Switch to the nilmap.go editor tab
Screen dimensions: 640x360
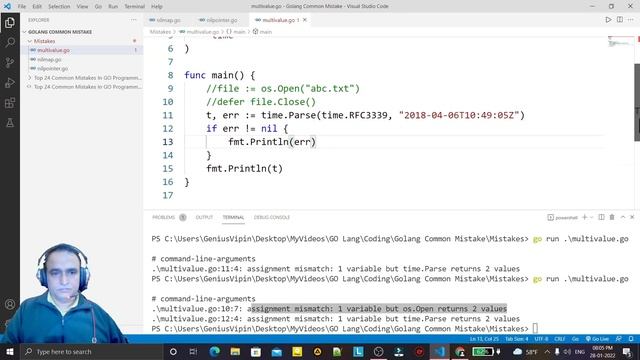[168, 20]
